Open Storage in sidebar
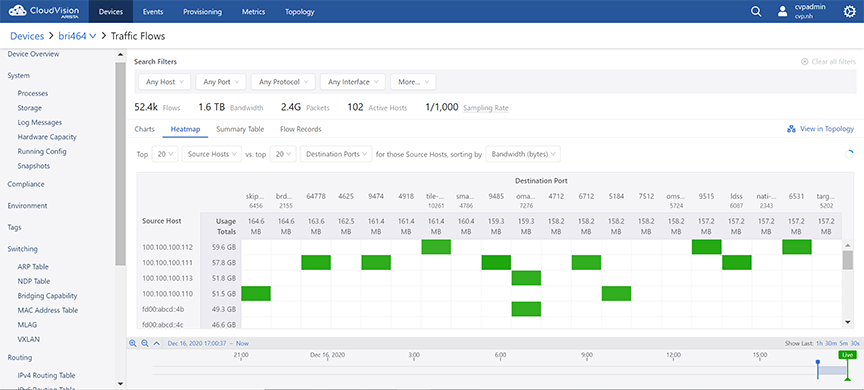This screenshot has width=864, height=390. (29, 108)
